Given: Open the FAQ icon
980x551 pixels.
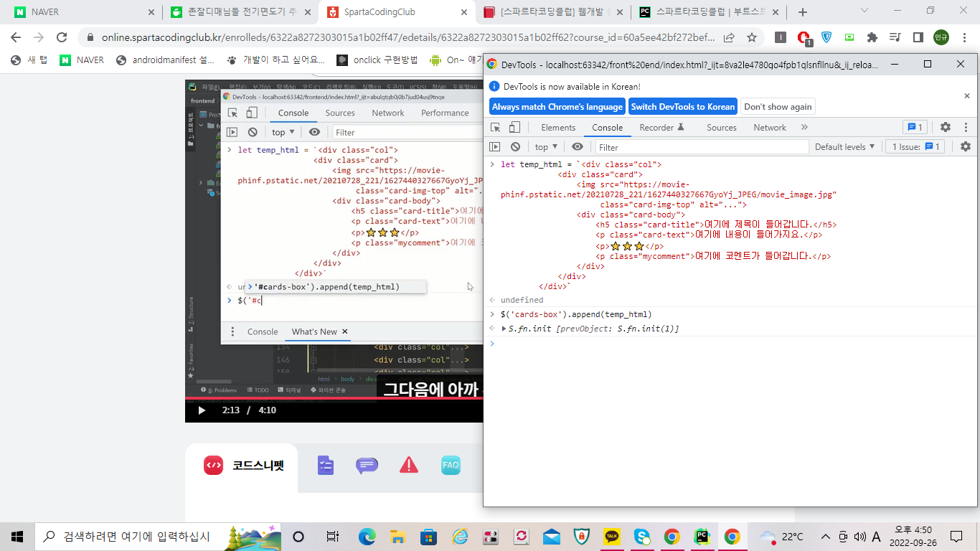Looking at the screenshot, I should coord(451,466).
